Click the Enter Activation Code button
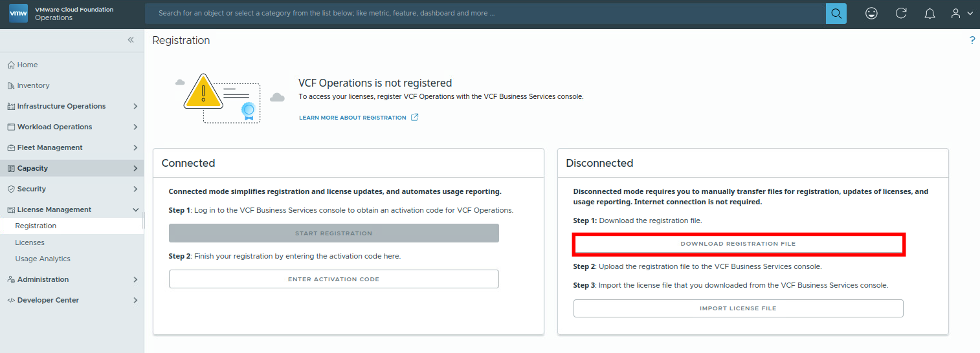 tap(333, 279)
